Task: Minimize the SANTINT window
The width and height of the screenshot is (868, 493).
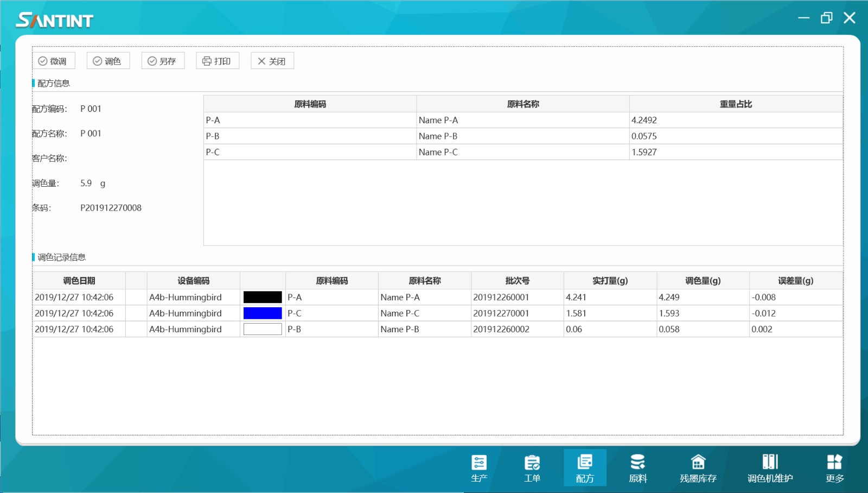Action: (803, 18)
